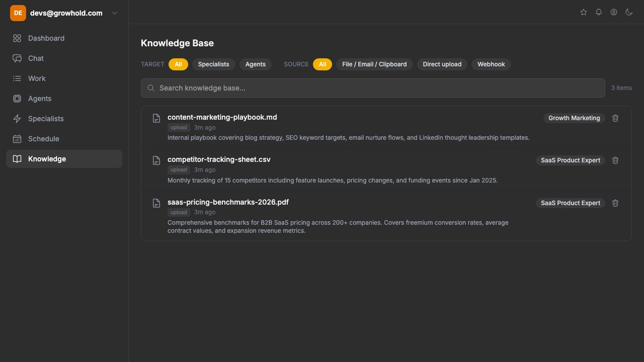Expand the devs@growhold.com account dropdown chevron
The width and height of the screenshot is (644, 362).
point(115,13)
